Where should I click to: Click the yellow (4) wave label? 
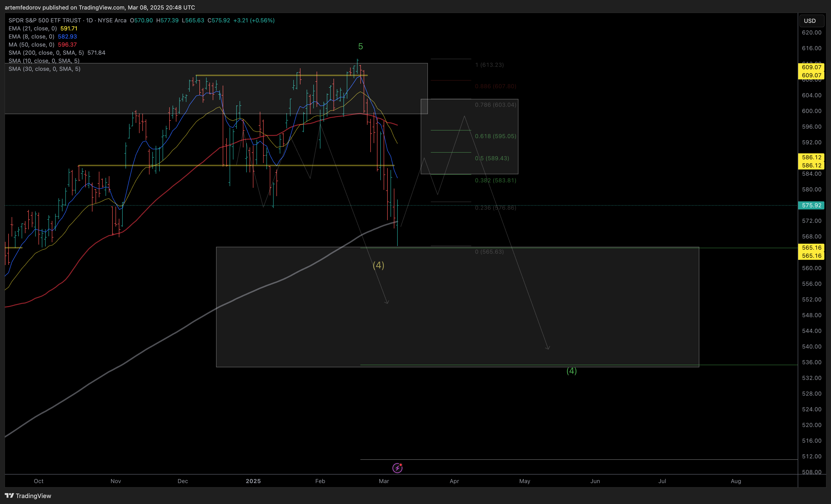(378, 265)
